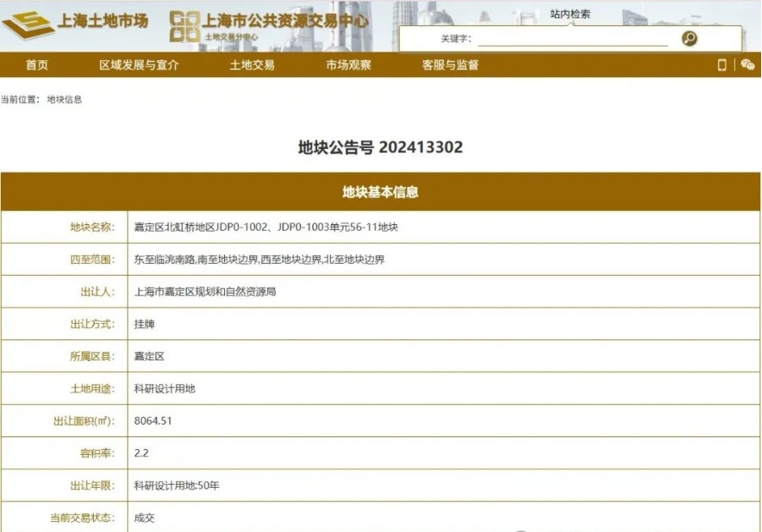Image resolution: width=762 pixels, height=532 pixels.
Task: Select the plot name value 嘉定区北虹桥地区 56-11地块
Action: (x=266, y=227)
